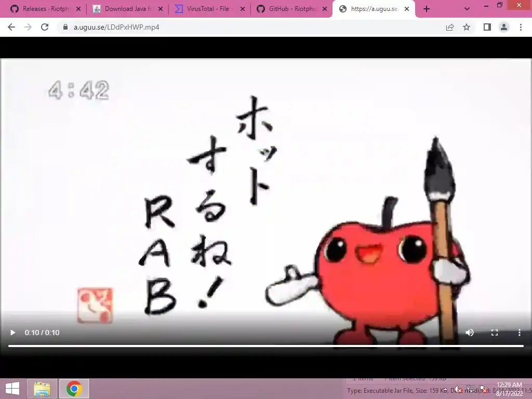View site information lock icon
The image size is (532, 399).
tap(65, 27)
